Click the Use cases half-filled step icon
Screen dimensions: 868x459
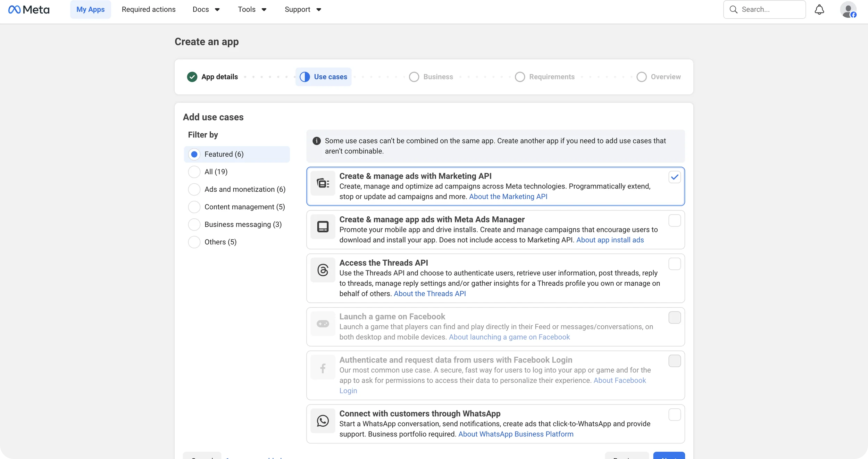(305, 77)
